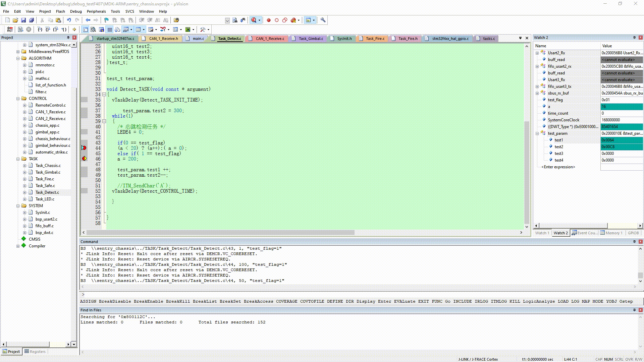
Task: Expand the Middlewares/FreeRTOS folder
Action: tap(18, 52)
